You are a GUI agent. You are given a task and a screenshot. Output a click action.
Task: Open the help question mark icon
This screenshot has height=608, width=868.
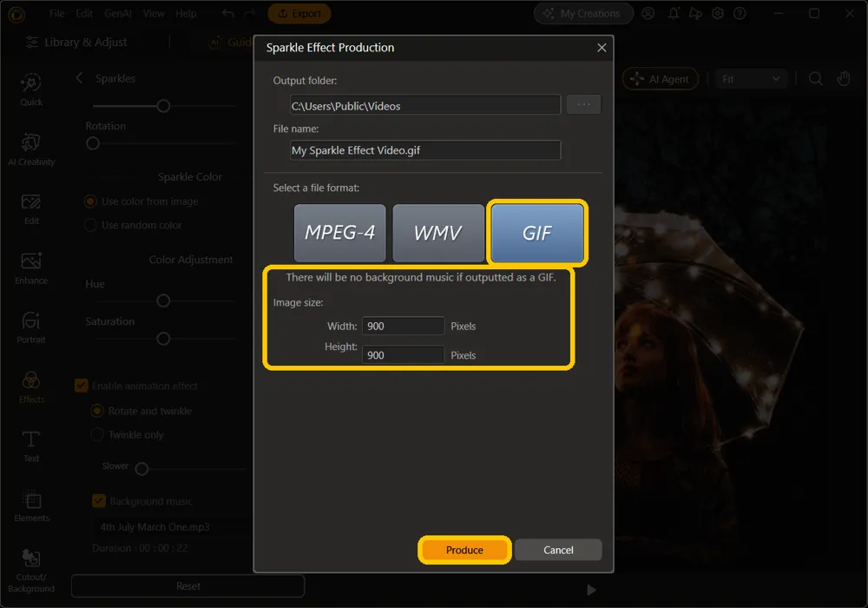point(740,13)
